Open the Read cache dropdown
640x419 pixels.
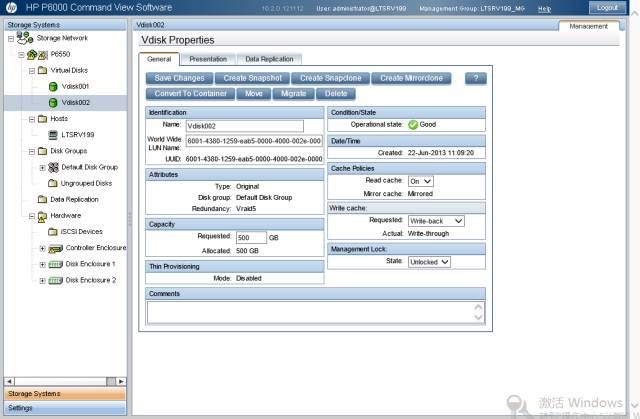click(x=421, y=181)
